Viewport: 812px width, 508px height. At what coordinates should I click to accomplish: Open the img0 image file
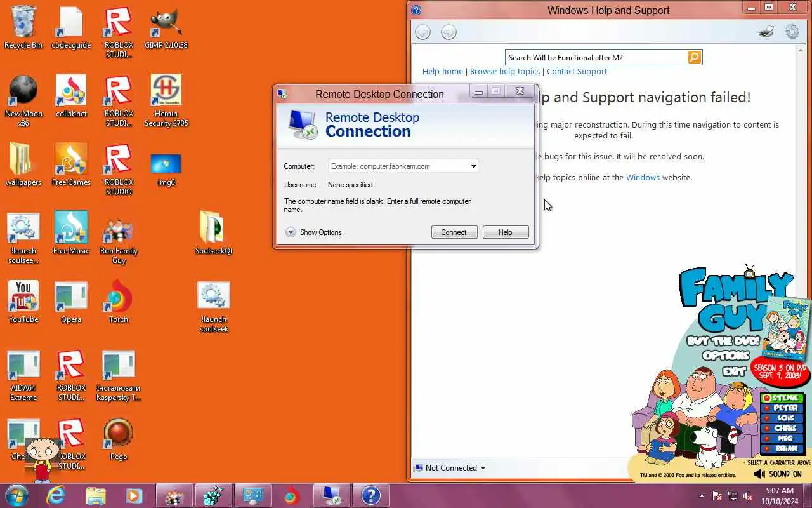[166, 169]
